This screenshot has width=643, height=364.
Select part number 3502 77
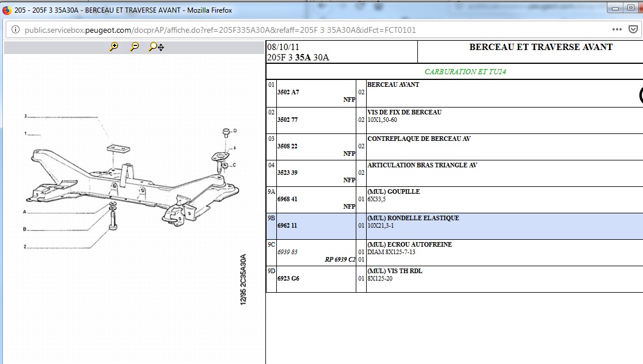pyautogui.click(x=287, y=120)
